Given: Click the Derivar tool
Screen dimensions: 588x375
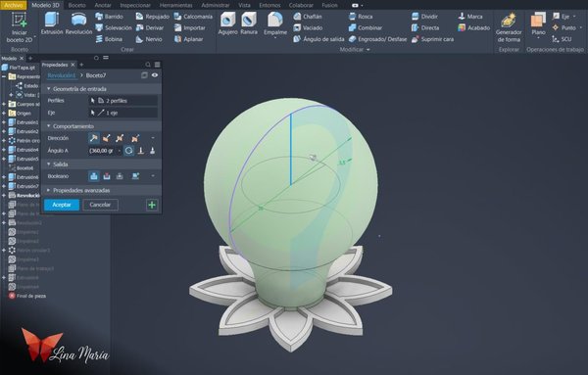Looking at the screenshot, I should coord(150,27).
